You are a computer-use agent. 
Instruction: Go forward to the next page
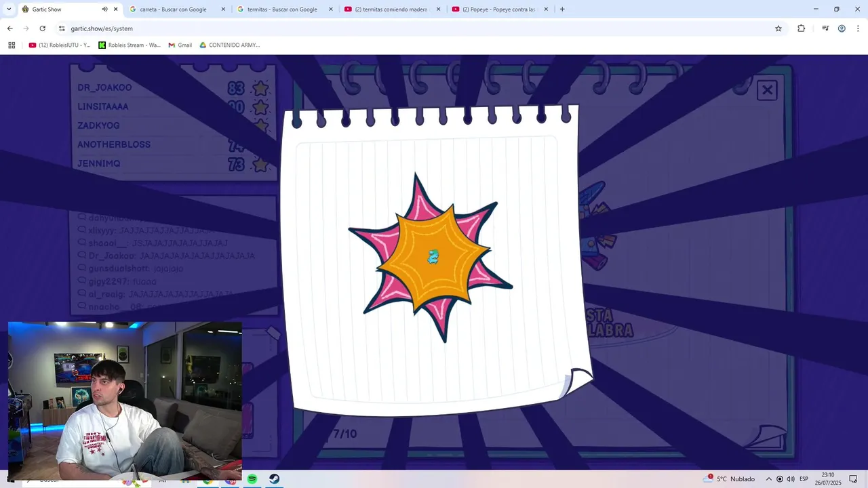[x=26, y=28]
